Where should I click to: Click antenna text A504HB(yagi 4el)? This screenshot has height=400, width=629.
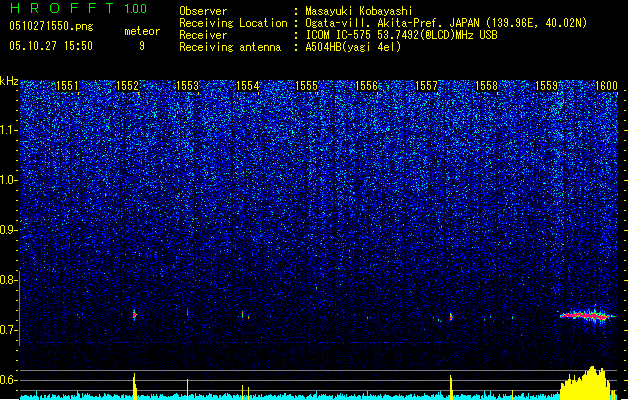tap(353, 47)
